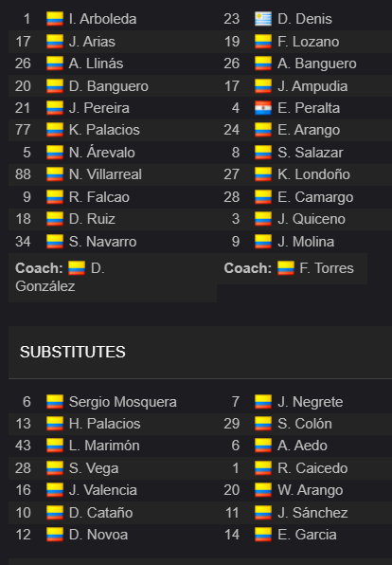Click Colombia flag next to R. Falcao

tap(55, 197)
